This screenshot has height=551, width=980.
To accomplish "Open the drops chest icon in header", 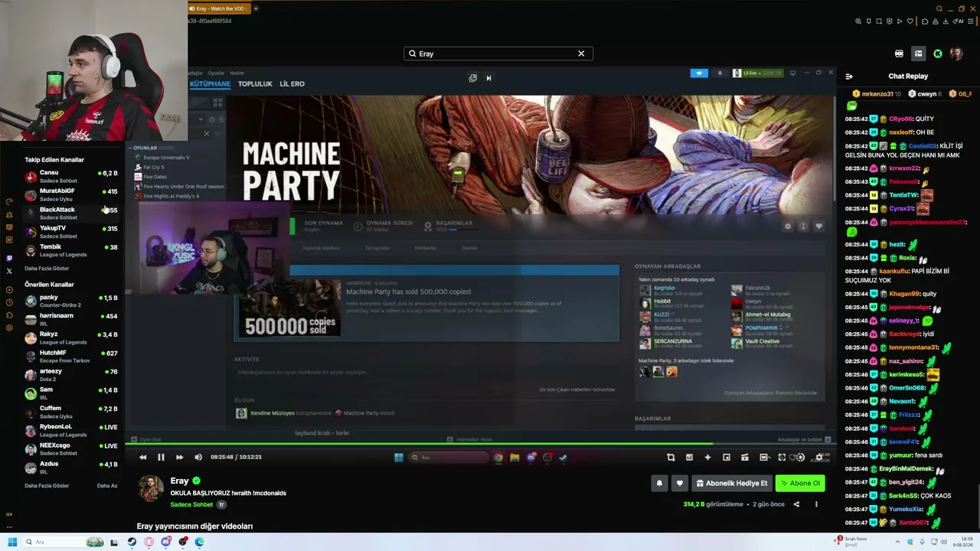I will 899,54.
